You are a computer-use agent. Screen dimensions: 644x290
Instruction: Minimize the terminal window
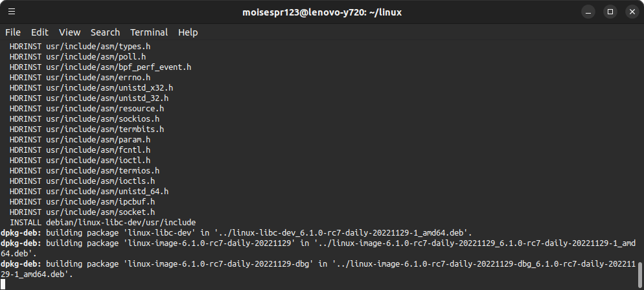pos(588,12)
